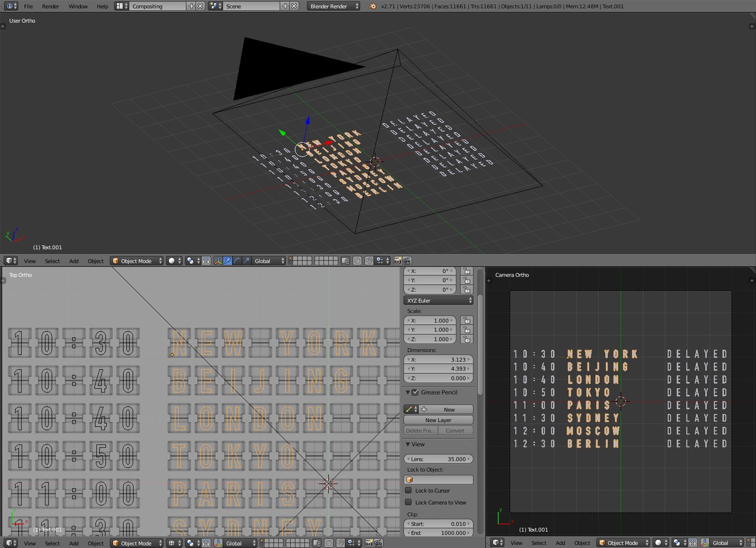Toggle rotation X lock in properties panel
The image size is (756, 548).
[x=466, y=271]
